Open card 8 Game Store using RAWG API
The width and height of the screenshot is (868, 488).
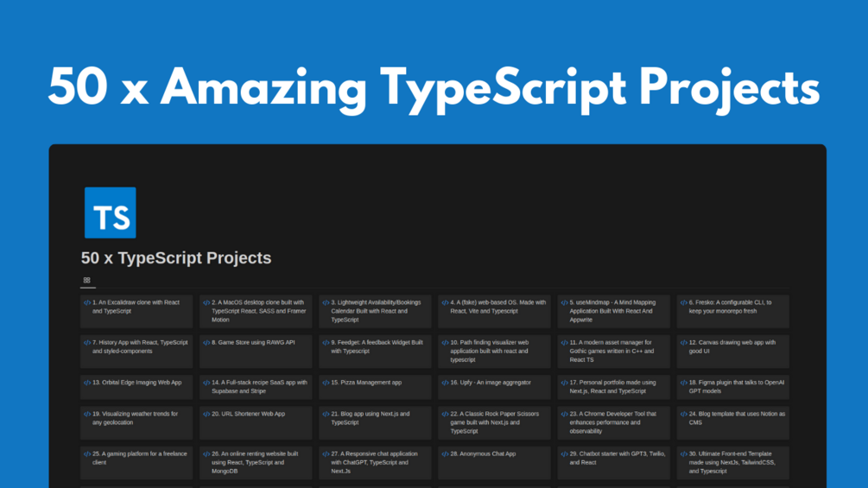click(x=256, y=352)
